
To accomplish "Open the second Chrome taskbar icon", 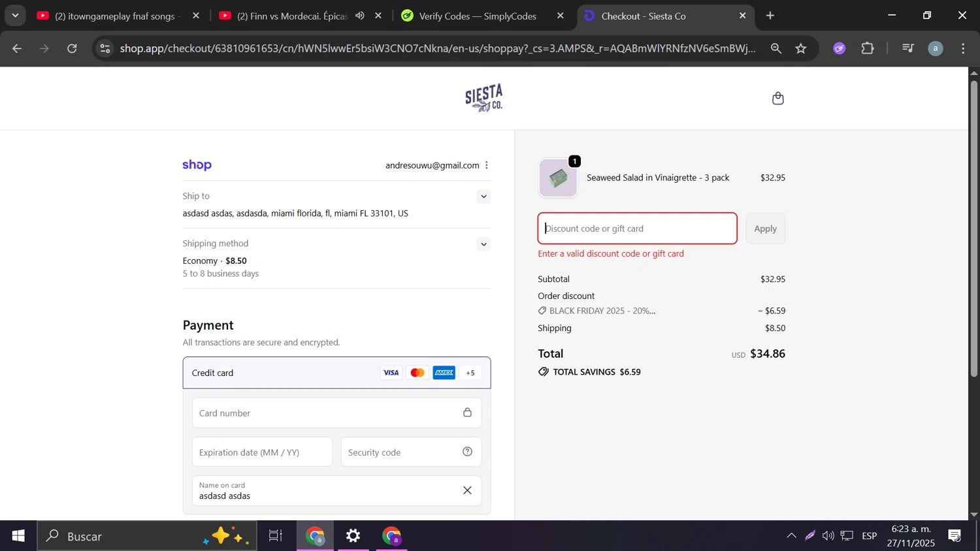I will point(392,536).
